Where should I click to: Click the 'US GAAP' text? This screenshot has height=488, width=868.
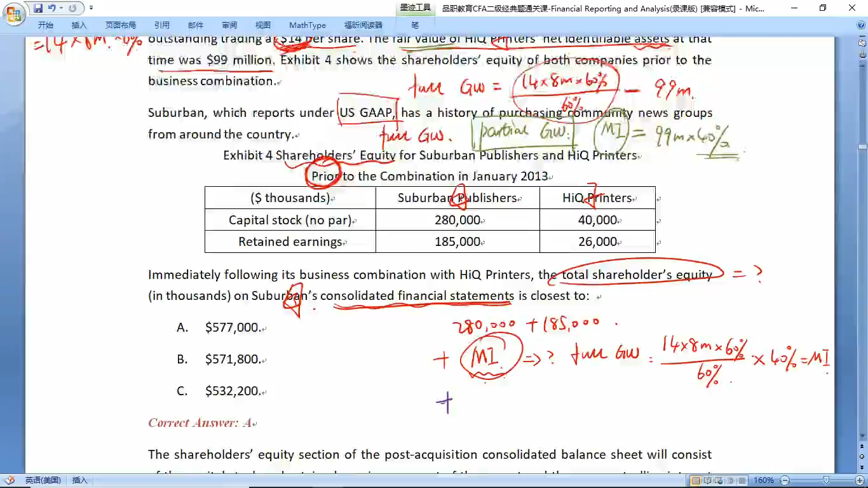coord(367,113)
